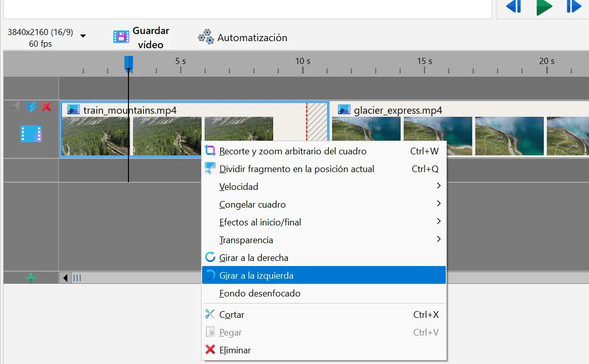Screen dimensions: 589x364
Task: Select Girar a la derecha
Action: [x=324, y=257]
